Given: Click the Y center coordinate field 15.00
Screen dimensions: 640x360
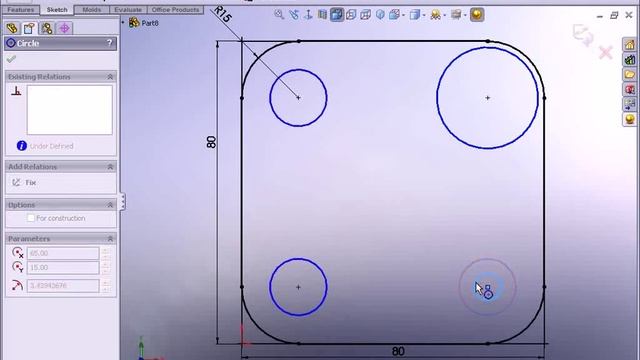Looking at the screenshot, I should (x=63, y=267).
